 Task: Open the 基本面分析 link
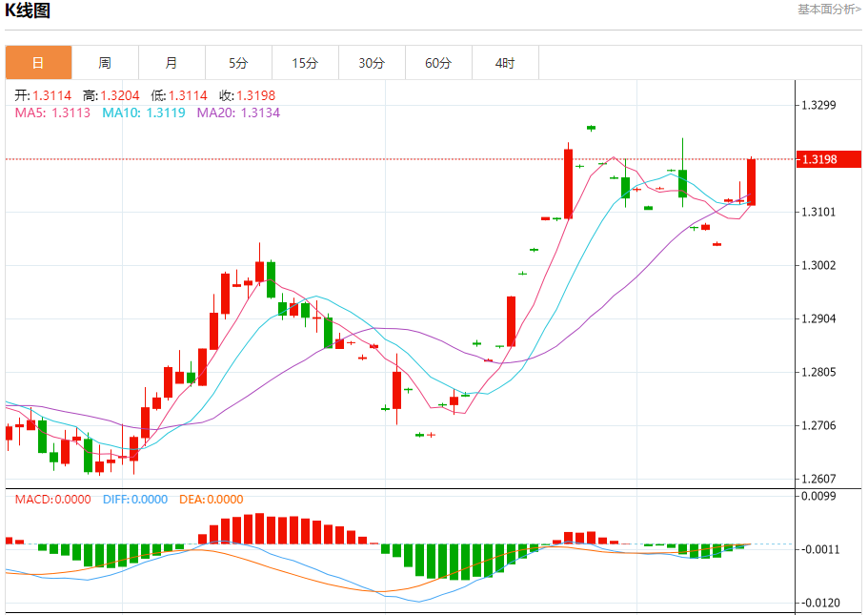click(828, 9)
